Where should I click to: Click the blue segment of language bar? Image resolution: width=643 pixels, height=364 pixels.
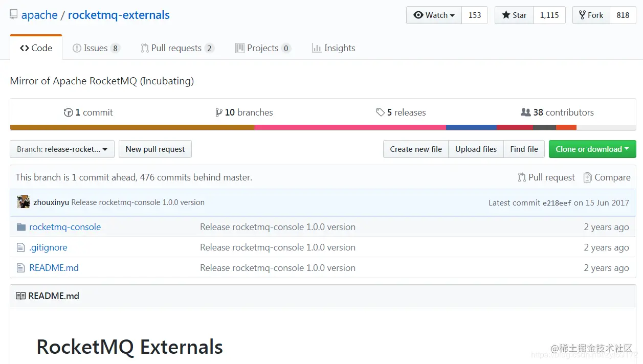[471, 127]
